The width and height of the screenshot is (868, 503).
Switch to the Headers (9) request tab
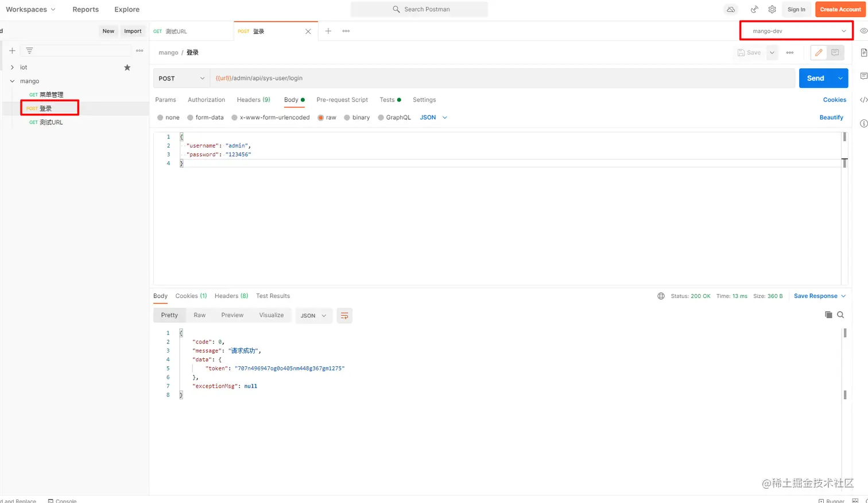pyautogui.click(x=253, y=100)
